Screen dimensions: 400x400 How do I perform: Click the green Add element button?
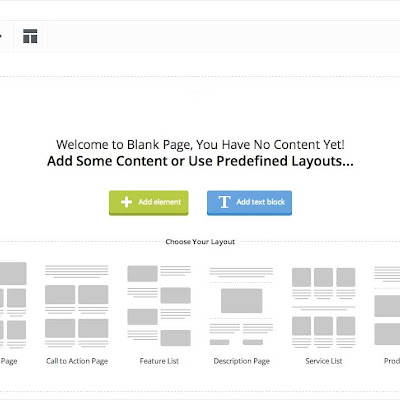click(x=149, y=203)
